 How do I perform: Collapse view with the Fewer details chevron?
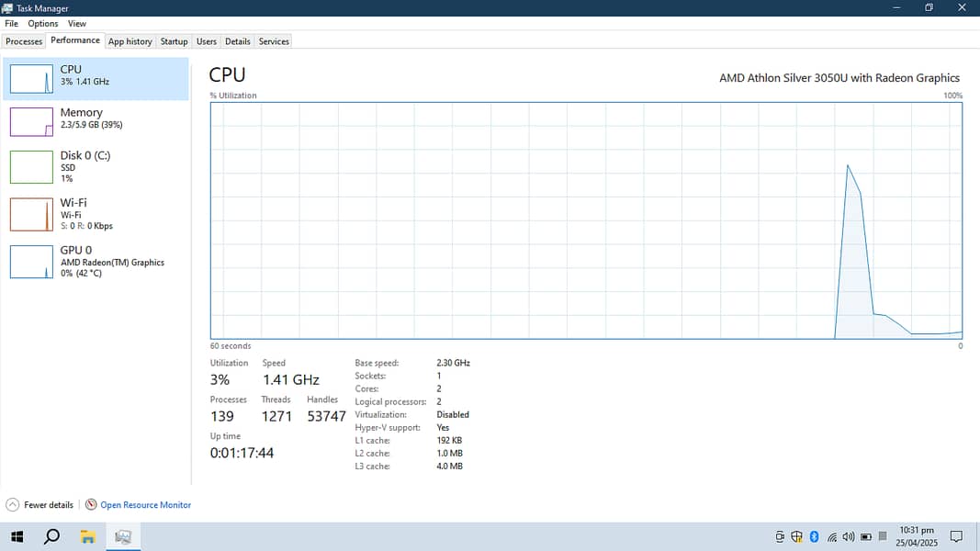point(13,505)
